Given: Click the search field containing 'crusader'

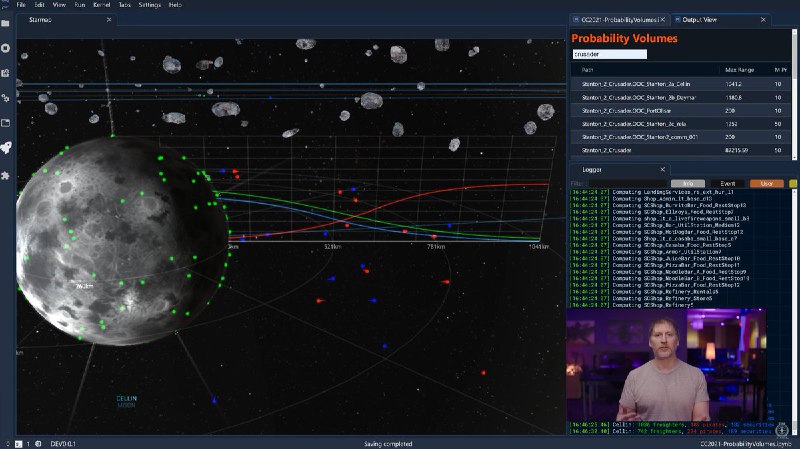Looking at the screenshot, I should [610, 54].
